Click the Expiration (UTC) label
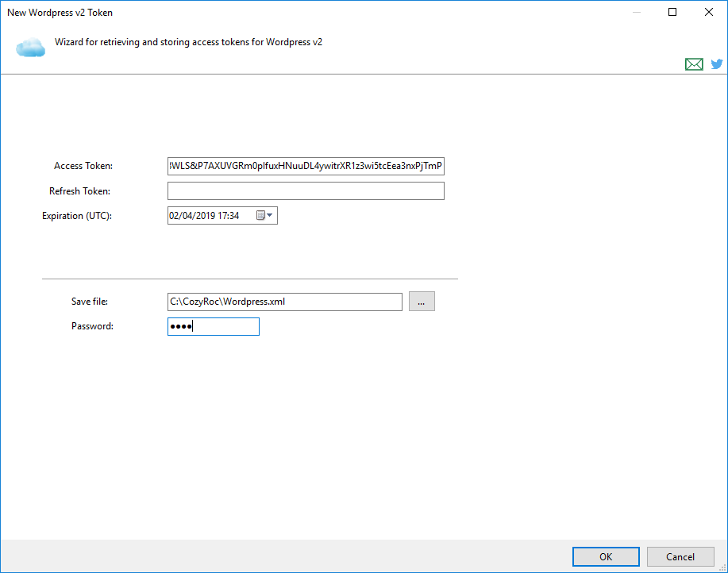This screenshot has height=573, width=728. coord(76,216)
